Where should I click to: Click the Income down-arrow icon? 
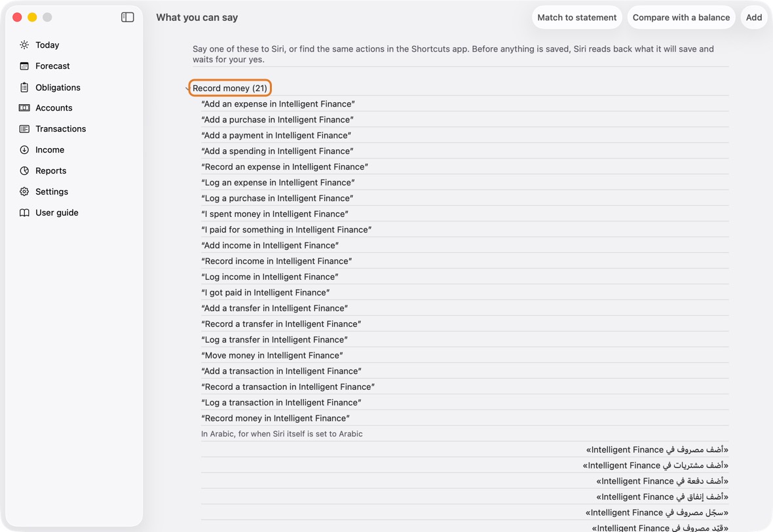coord(24,150)
